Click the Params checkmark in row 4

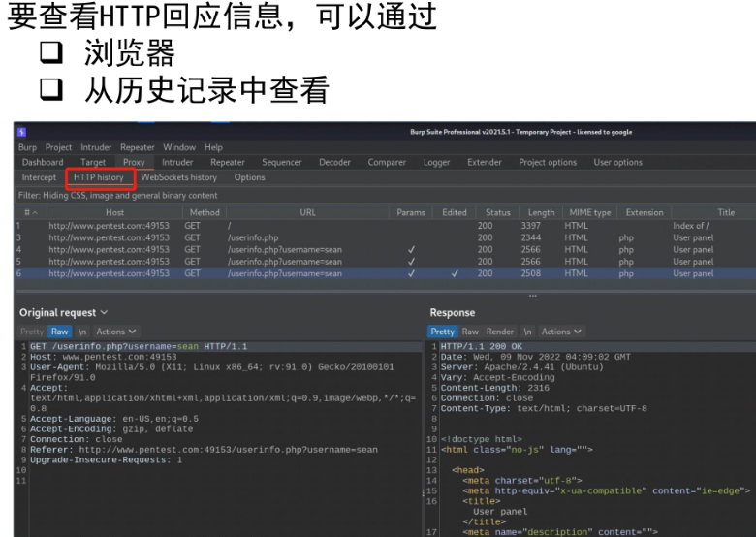click(411, 250)
